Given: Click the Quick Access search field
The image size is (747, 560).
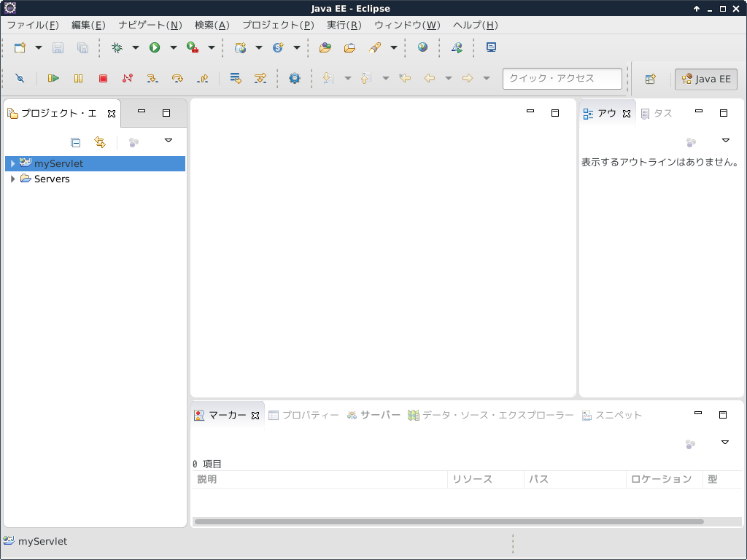Looking at the screenshot, I should point(562,79).
